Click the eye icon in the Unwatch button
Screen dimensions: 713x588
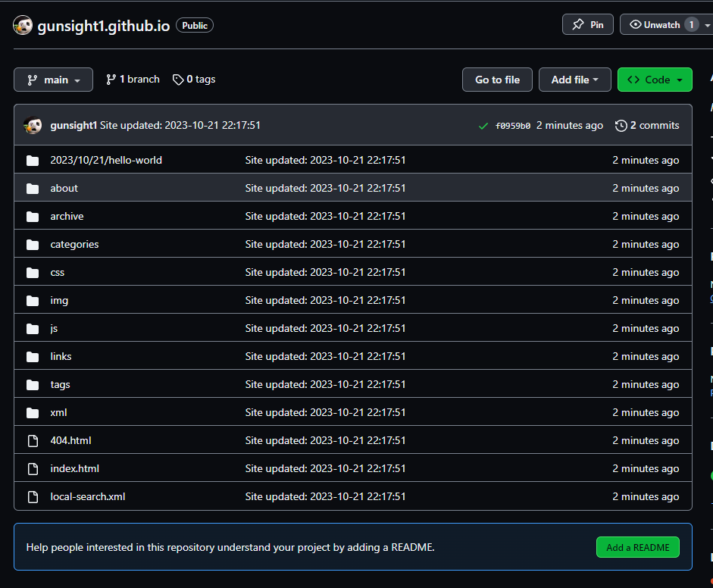[635, 24]
